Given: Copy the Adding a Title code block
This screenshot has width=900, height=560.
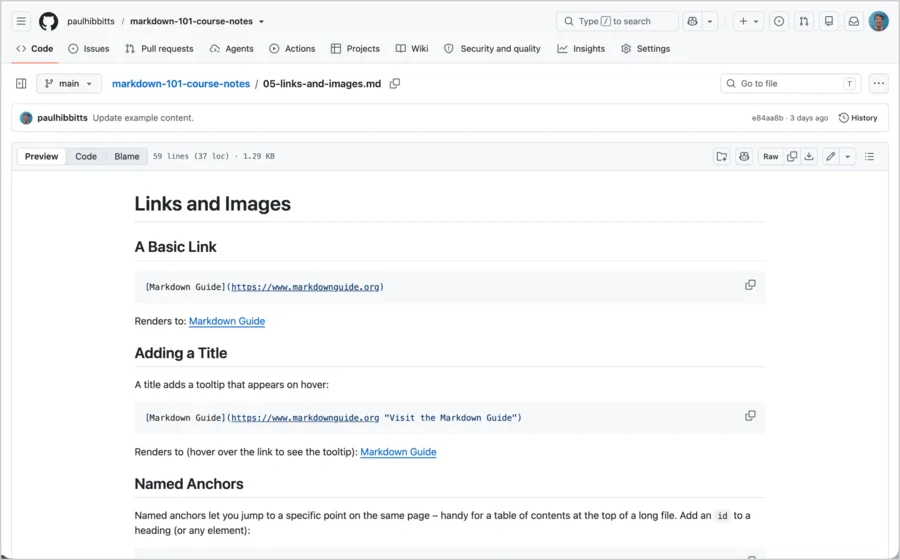Looking at the screenshot, I should 750,416.
